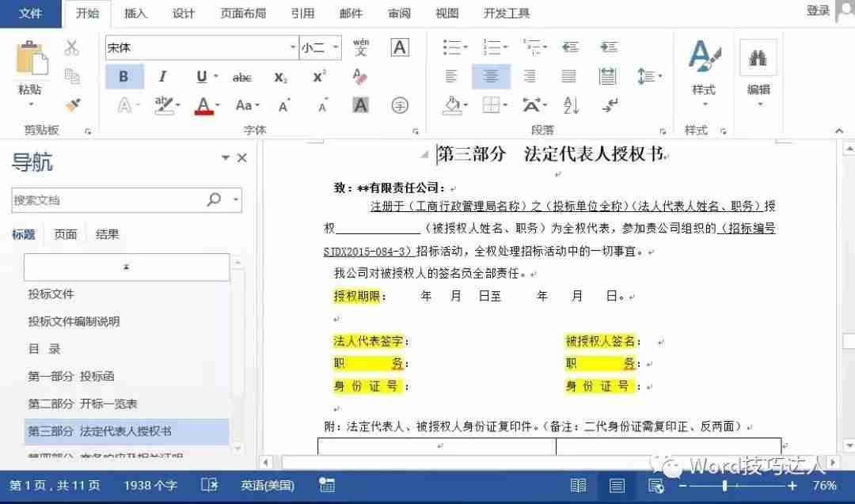Image resolution: width=855 pixels, height=504 pixels.
Task: Click the Grow Font icon
Action: tap(283, 105)
